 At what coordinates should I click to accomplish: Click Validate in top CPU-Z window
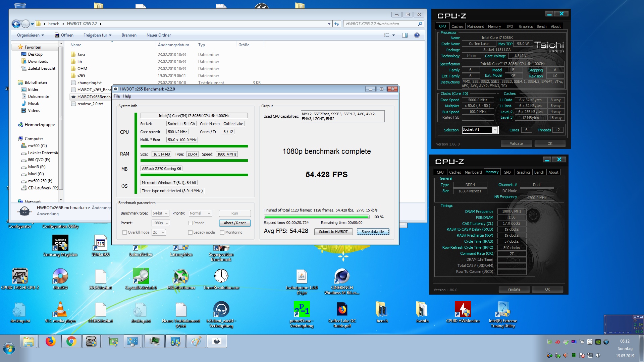516,143
